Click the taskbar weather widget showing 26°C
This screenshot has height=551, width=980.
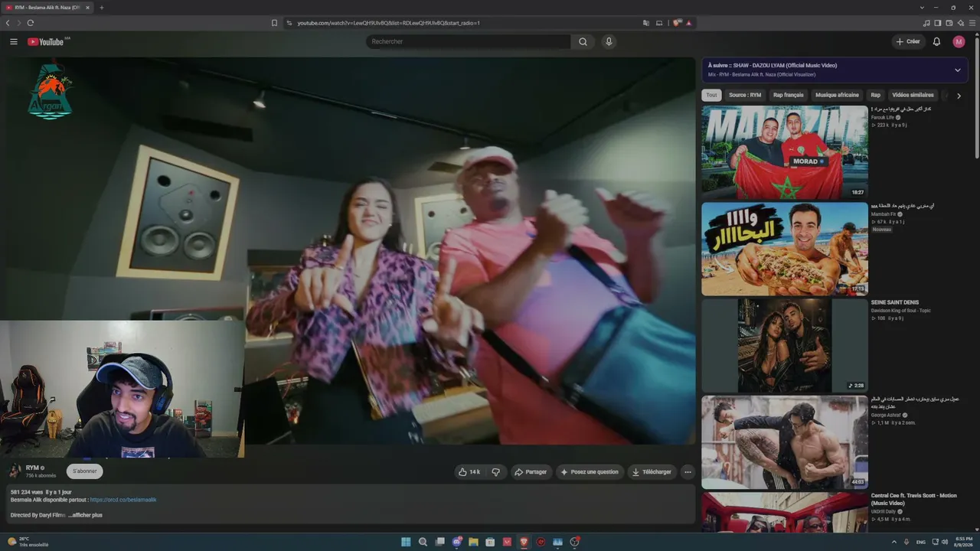28,542
